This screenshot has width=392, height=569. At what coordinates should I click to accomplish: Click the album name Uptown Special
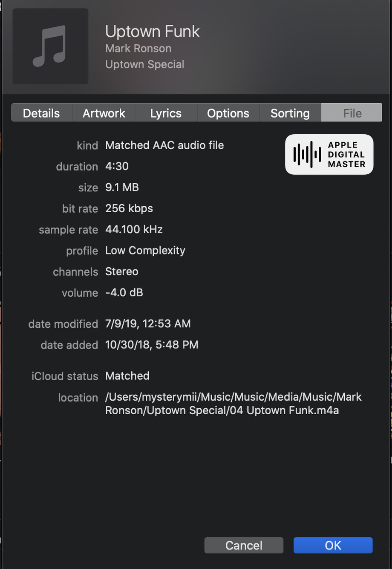click(x=144, y=64)
